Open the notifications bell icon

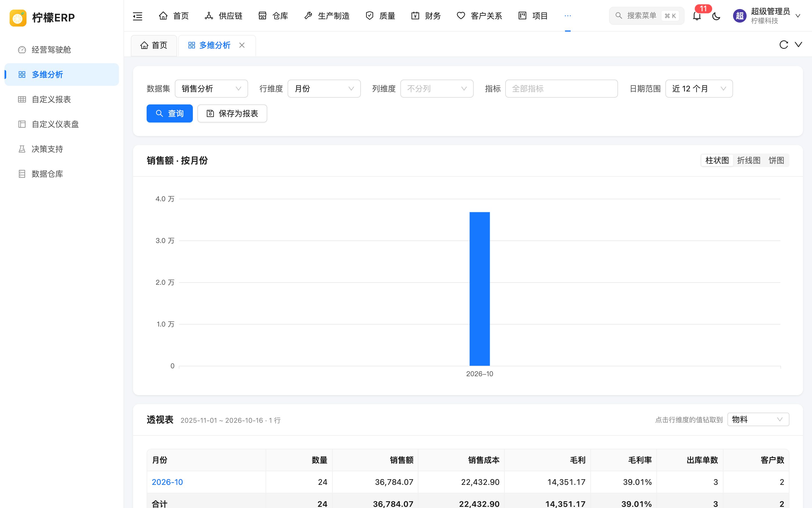(x=697, y=16)
